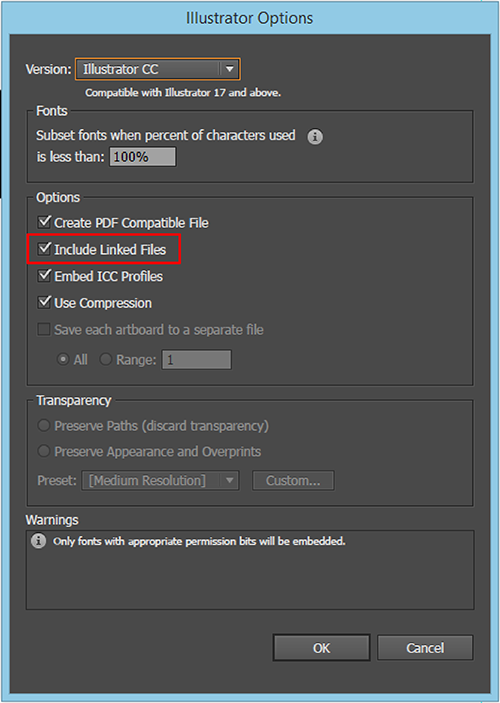500x703 pixels.
Task: Toggle Include Linked Files checkbox
Action: coord(44,248)
